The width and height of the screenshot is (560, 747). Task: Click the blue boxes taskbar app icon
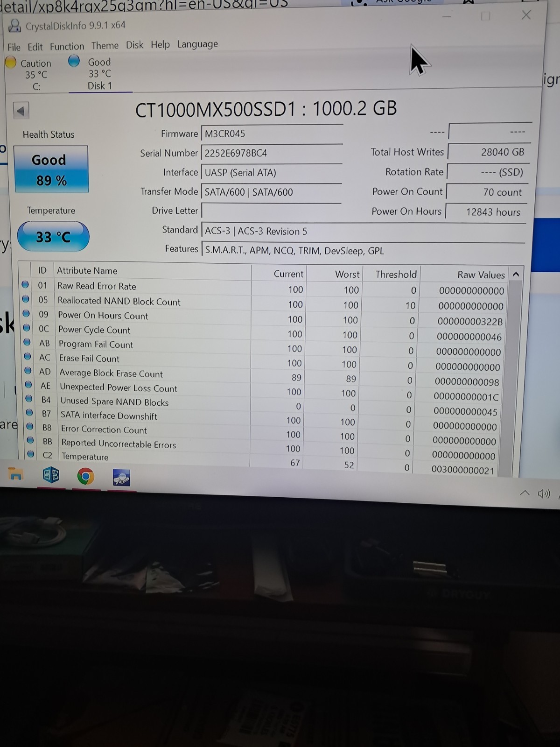(x=51, y=475)
